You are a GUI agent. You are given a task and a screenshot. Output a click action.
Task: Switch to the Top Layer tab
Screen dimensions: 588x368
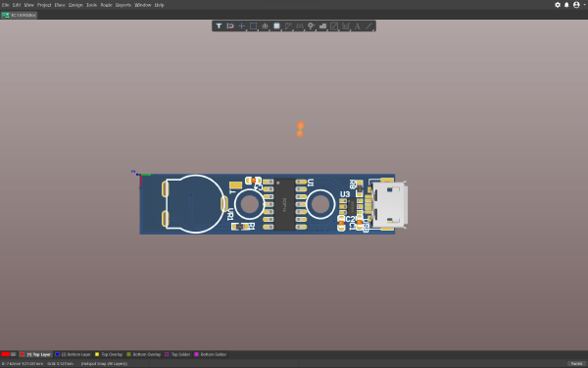tap(35, 354)
